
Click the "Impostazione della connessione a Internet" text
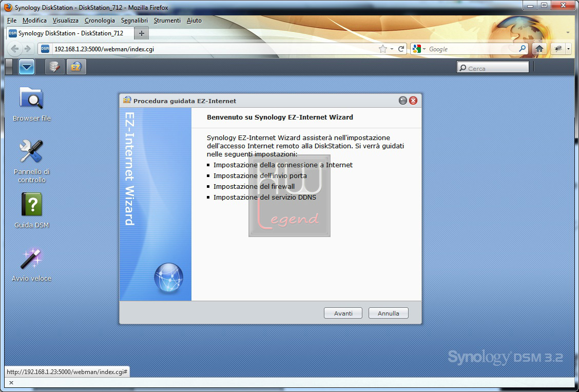(283, 165)
